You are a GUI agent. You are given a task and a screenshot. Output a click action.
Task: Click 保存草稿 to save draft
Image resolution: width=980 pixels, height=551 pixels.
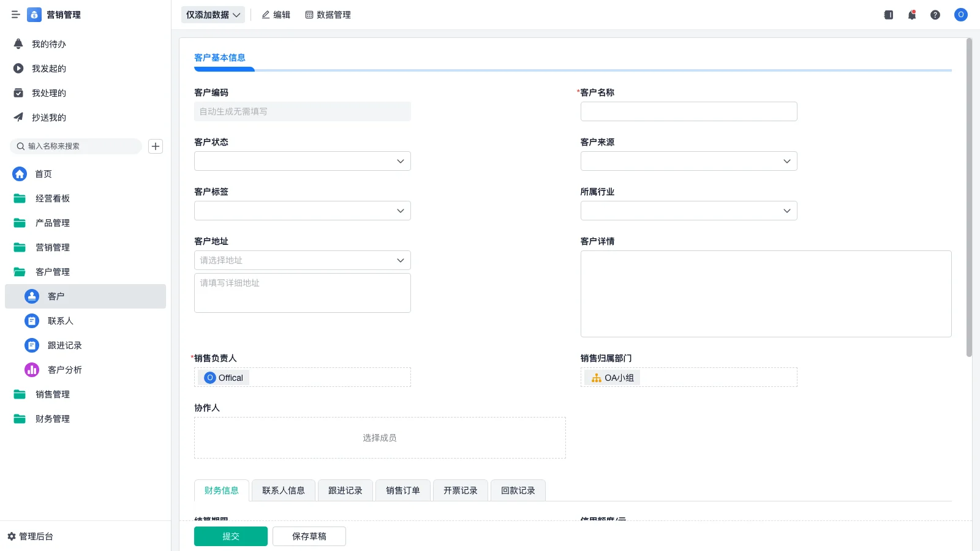coord(309,536)
